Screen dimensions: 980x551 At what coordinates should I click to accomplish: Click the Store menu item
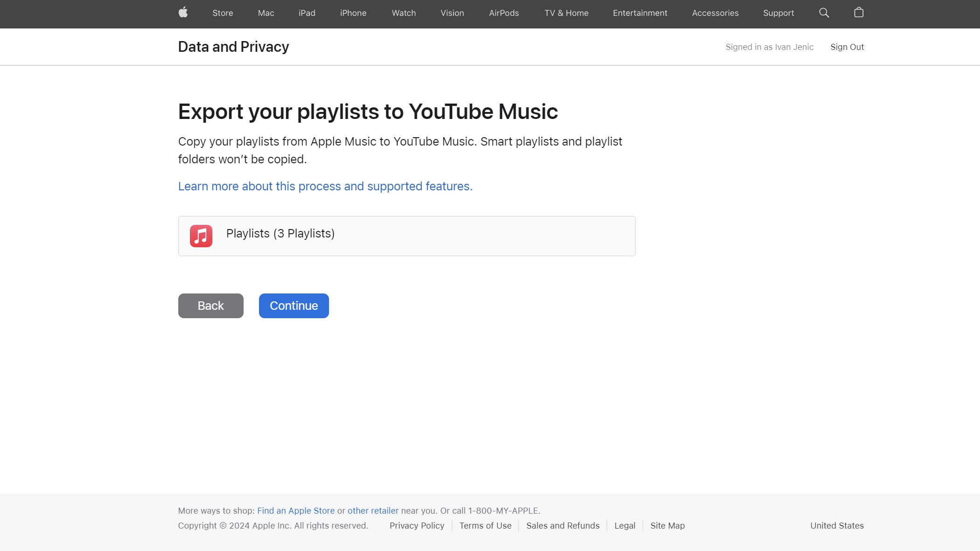coord(223,13)
